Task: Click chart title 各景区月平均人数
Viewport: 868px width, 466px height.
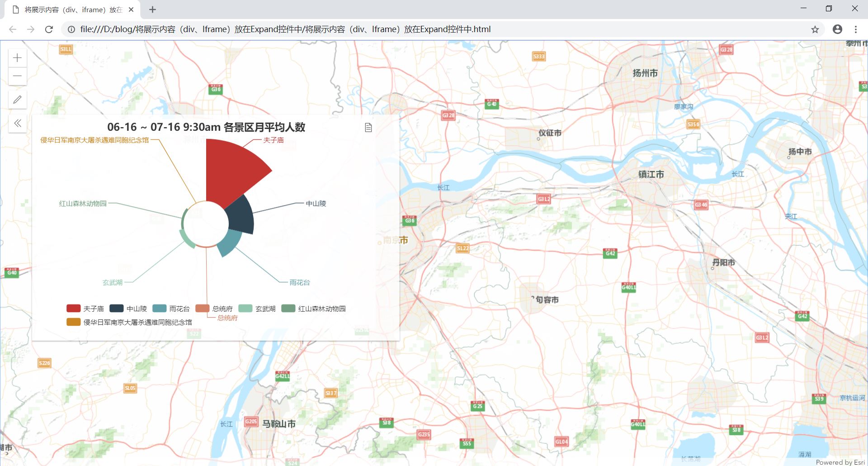Action: 264,127
